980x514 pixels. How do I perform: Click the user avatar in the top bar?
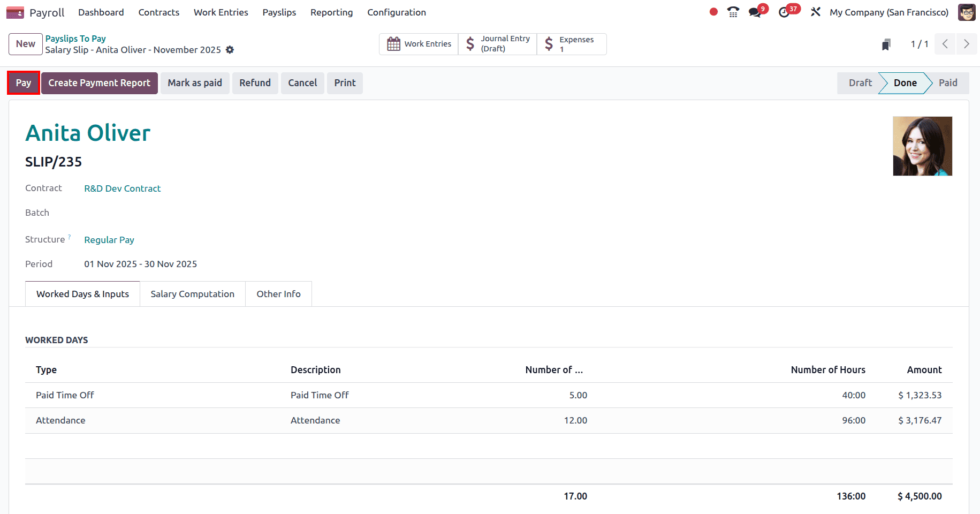click(967, 12)
